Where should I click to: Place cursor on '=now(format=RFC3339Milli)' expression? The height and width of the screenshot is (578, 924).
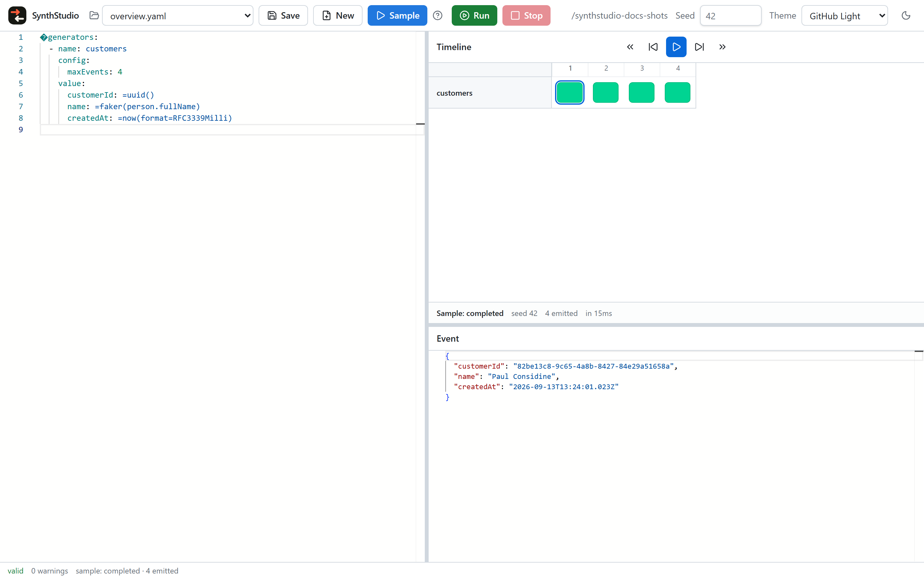175,118
